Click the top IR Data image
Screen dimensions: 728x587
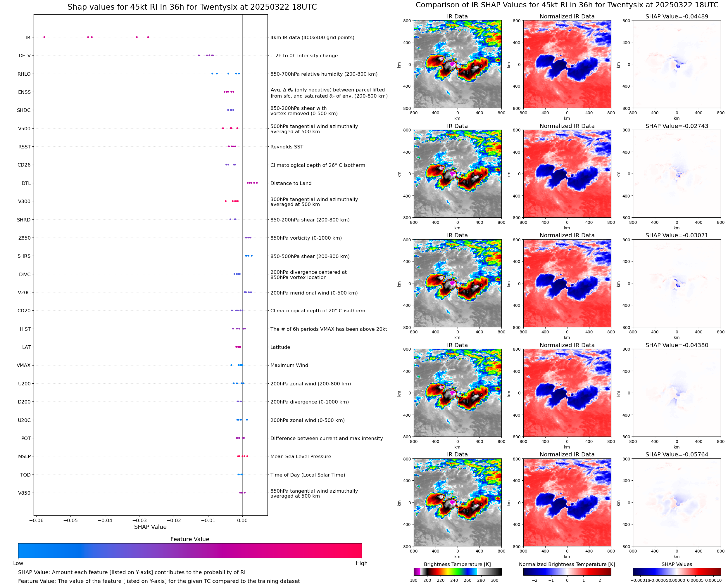tap(457, 64)
